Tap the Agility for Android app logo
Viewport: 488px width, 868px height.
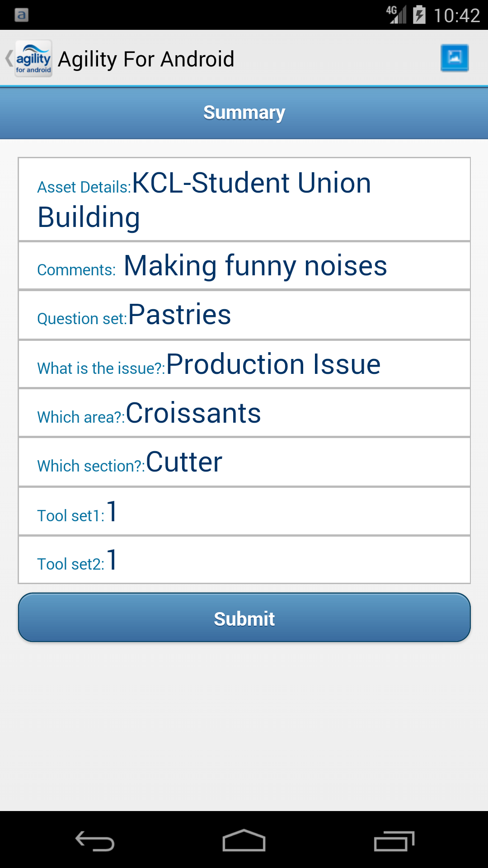33,59
